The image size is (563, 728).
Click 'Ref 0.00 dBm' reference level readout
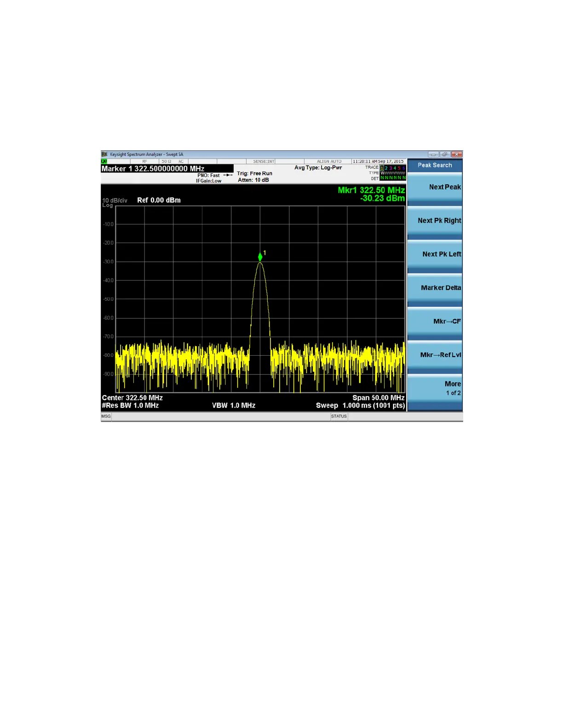click(x=159, y=200)
